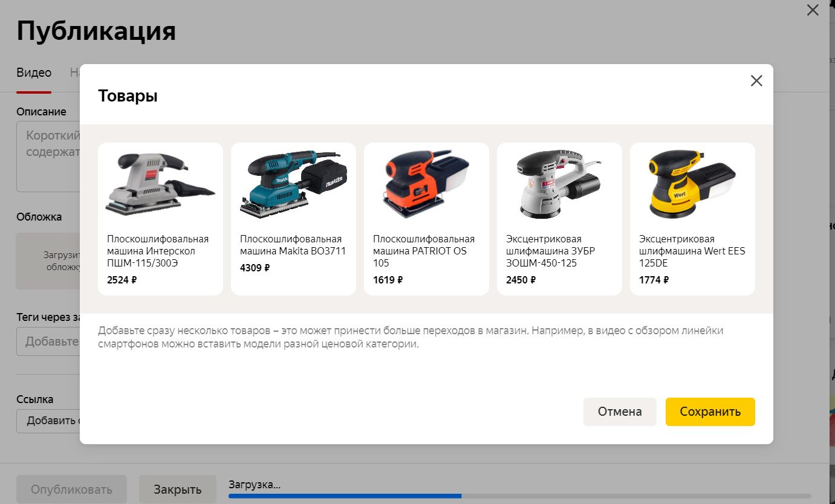Click the upload progress bar
Viewport: 835px width, 504px height.
520,496
